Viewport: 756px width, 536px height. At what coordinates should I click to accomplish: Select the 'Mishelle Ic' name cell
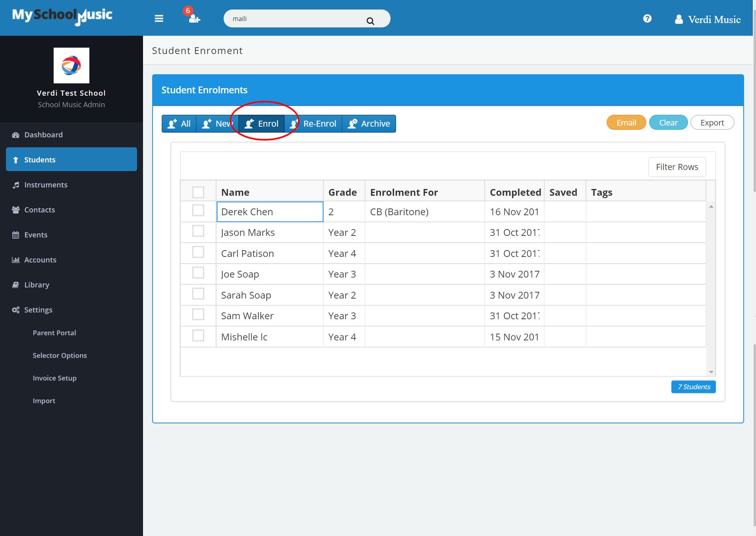coord(270,337)
